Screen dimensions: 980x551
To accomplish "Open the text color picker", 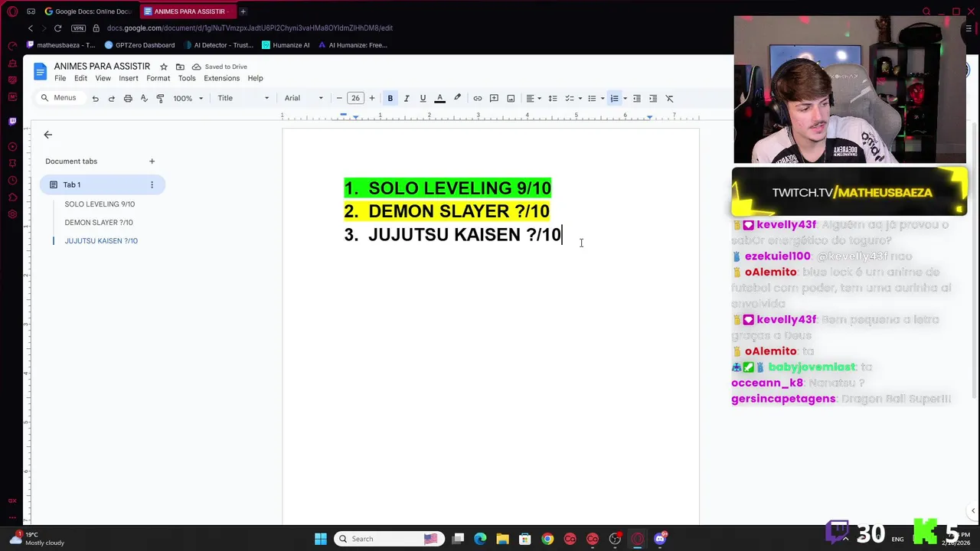I will point(439,98).
